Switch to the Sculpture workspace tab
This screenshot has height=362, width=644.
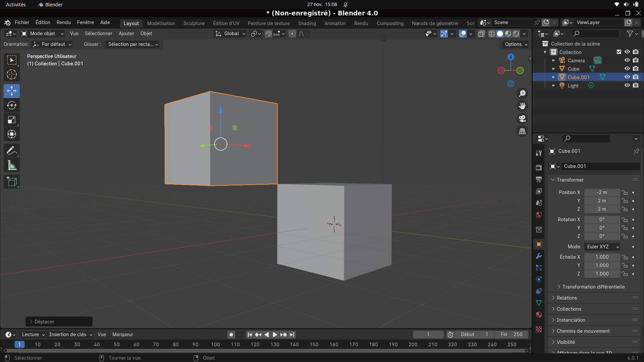(194, 23)
